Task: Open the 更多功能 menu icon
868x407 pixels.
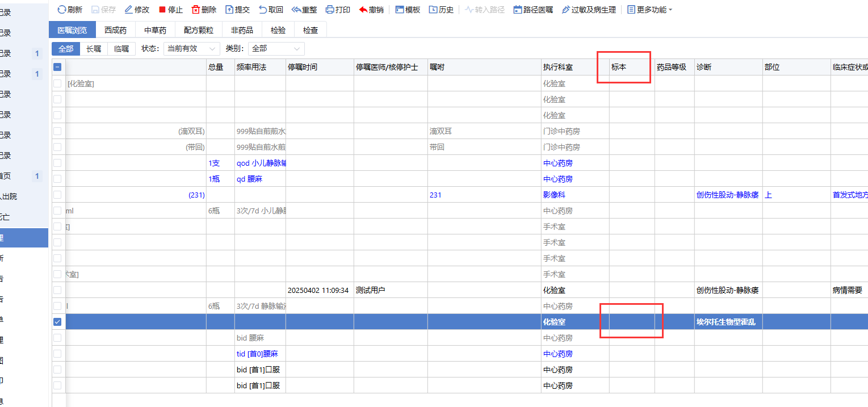Action: [x=631, y=10]
